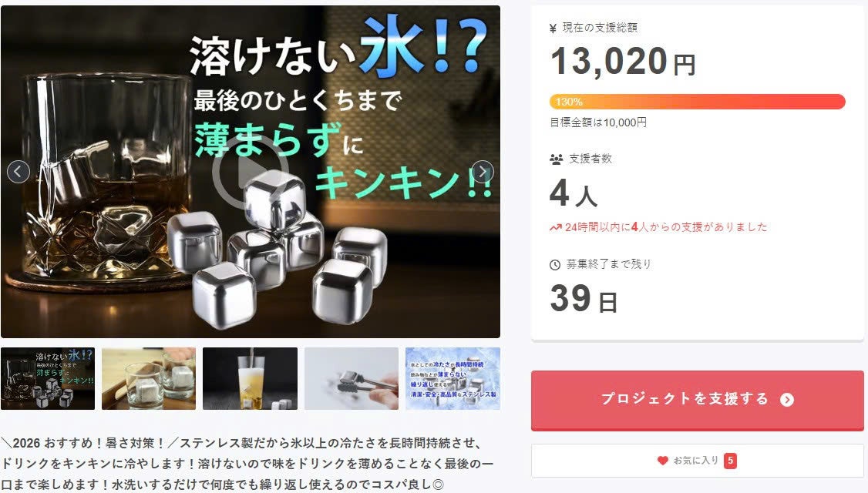Click the previous slide arrow on carousel
The image size is (868, 493).
pyautogui.click(x=19, y=172)
